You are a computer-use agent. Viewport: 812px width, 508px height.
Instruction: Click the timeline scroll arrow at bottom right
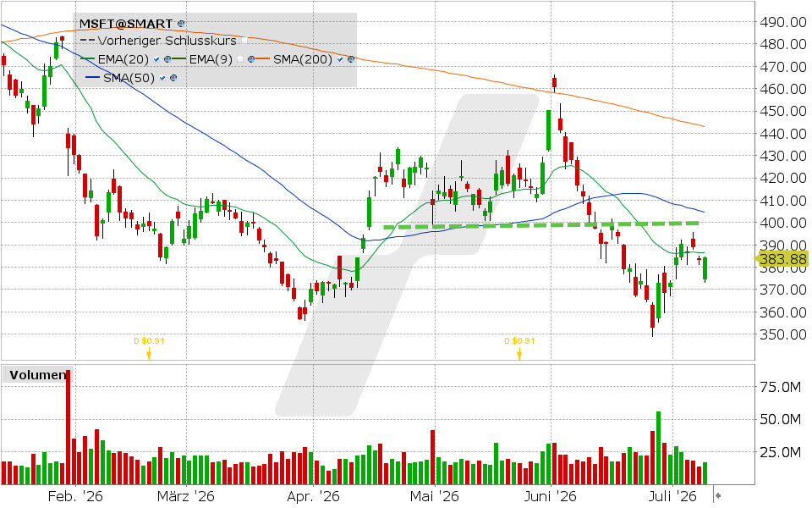[718, 496]
